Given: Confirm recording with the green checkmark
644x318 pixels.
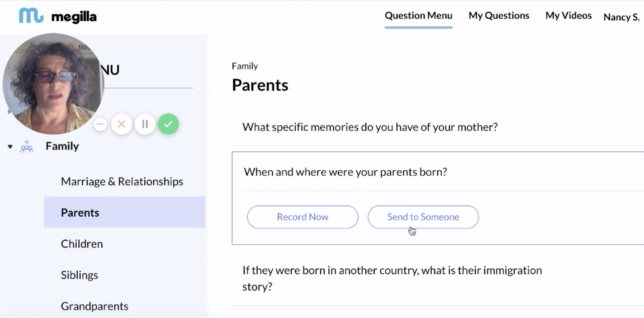Looking at the screenshot, I should click(x=168, y=124).
